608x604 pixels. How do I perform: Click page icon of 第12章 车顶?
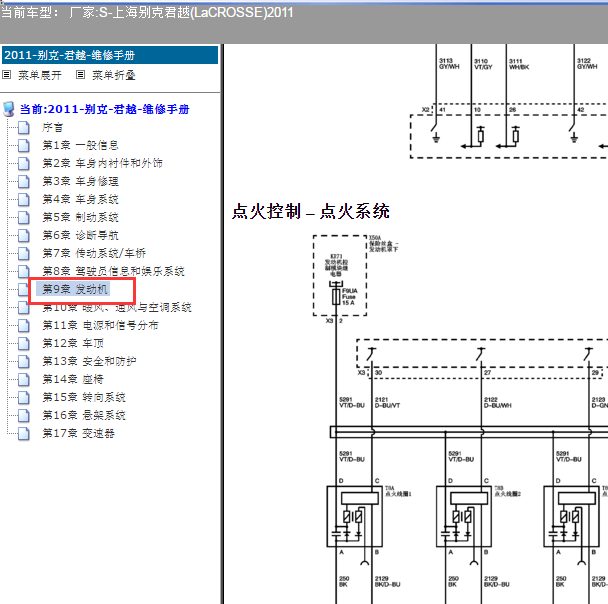(x=24, y=343)
